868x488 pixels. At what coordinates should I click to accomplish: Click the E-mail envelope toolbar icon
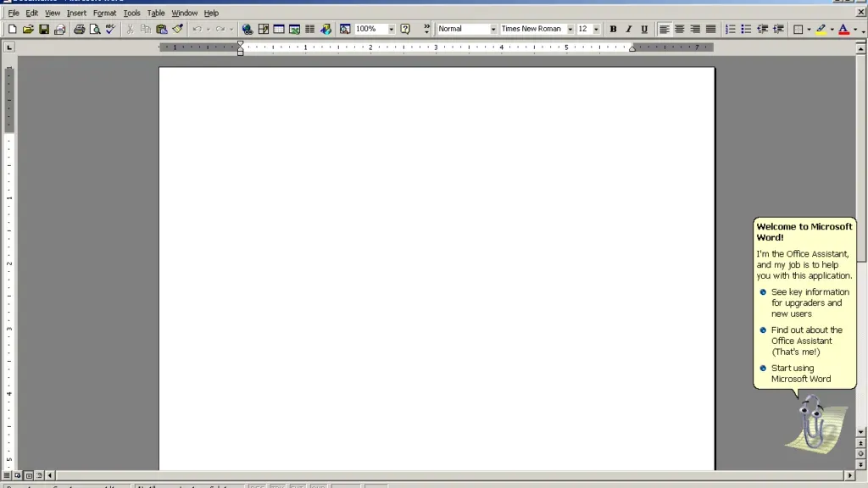(60, 30)
